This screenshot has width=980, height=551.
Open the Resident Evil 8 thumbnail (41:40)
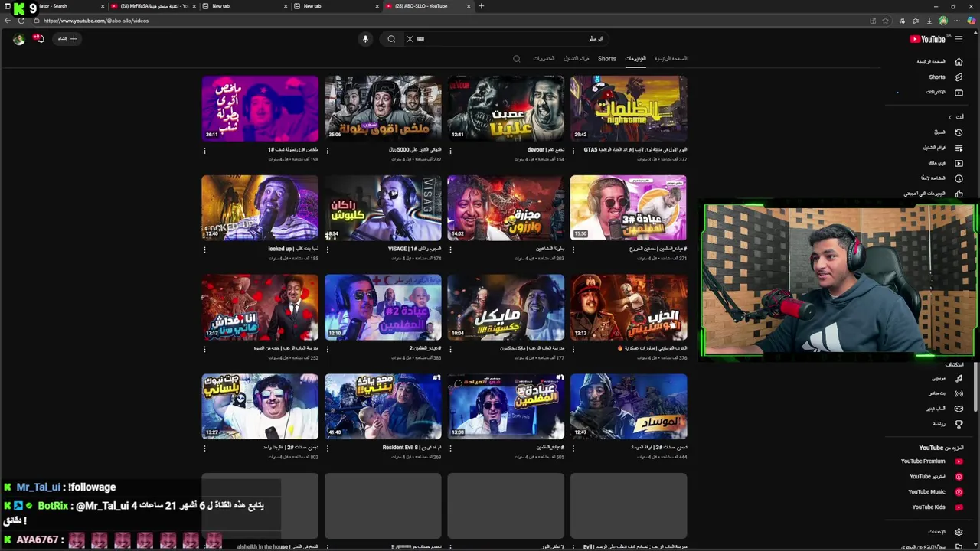click(383, 407)
